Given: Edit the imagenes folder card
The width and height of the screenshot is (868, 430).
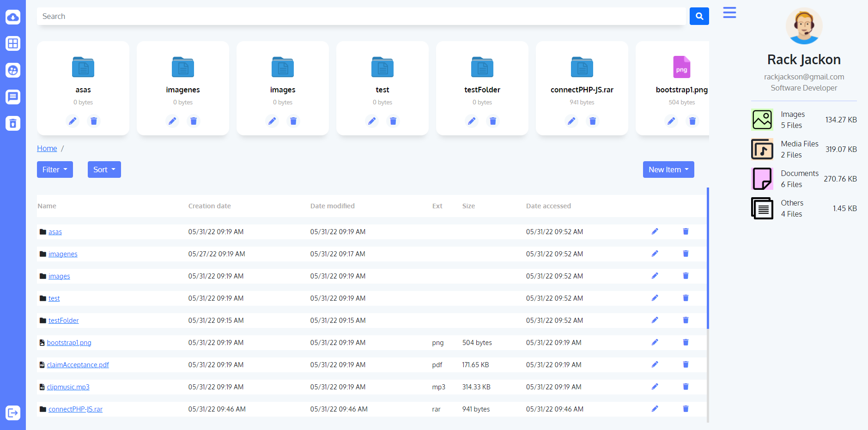Looking at the screenshot, I should (x=172, y=121).
